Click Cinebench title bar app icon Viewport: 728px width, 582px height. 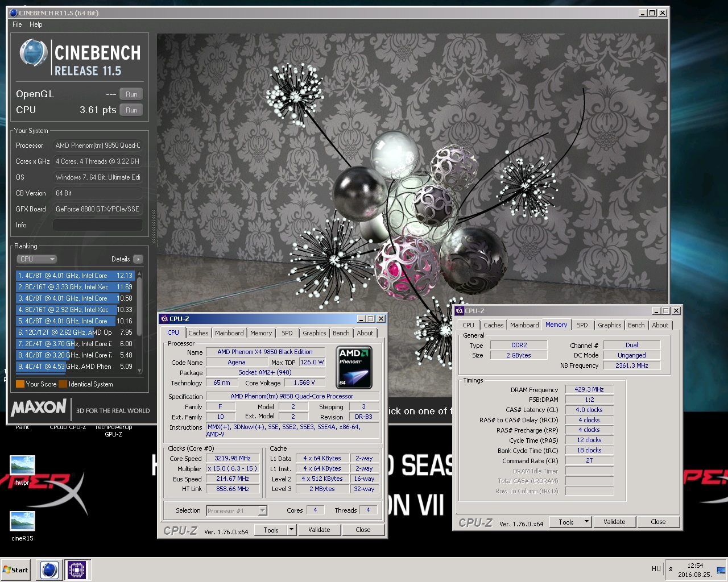click(x=14, y=13)
